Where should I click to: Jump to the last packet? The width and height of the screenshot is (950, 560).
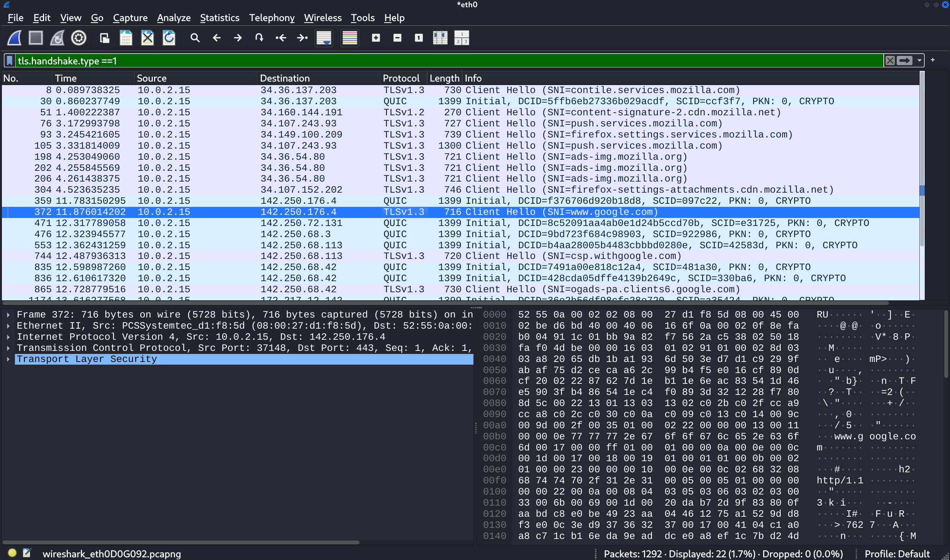pos(302,38)
